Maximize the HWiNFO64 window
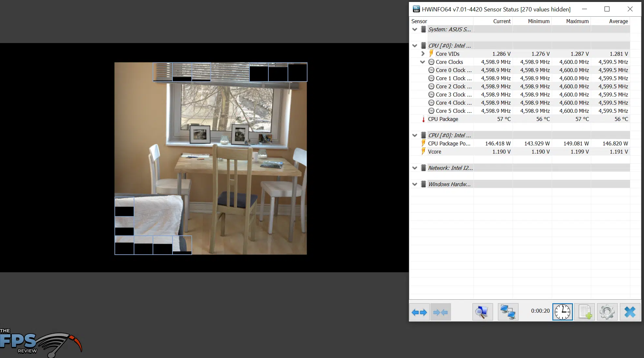 tap(607, 9)
